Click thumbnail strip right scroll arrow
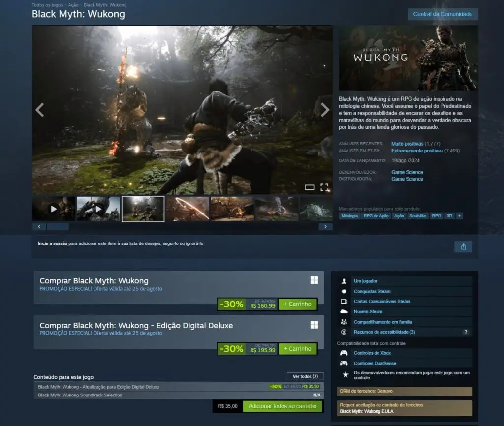Viewport: 504px width, 426px height. coord(326,226)
